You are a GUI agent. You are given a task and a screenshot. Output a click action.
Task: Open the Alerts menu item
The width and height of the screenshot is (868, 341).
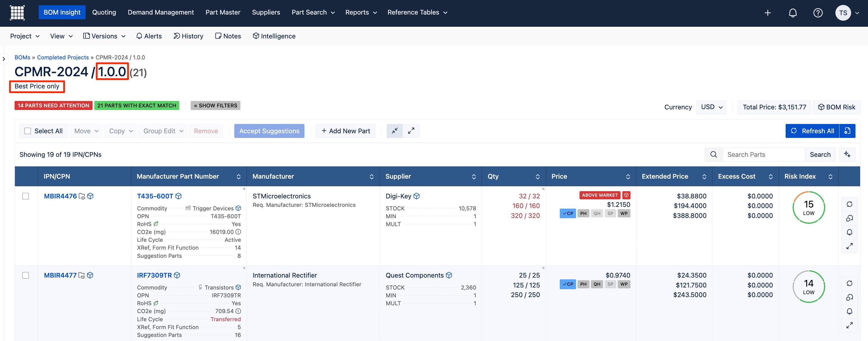click(x=149, y=36)
